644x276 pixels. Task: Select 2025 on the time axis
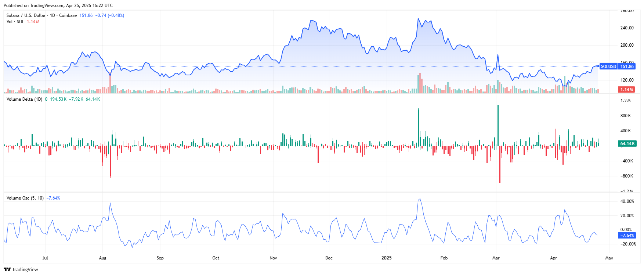click(x=386, y=258)
